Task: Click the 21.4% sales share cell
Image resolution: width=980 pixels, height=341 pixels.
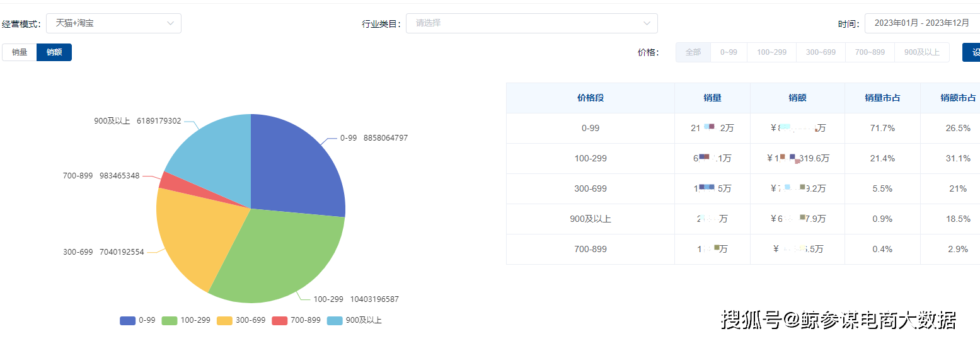Action: tap(882, 158)
